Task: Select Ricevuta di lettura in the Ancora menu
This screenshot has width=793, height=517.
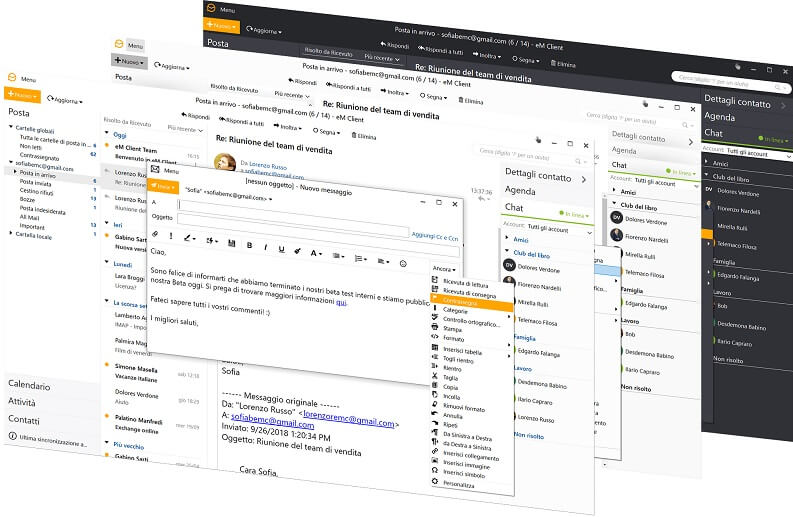Action: pos(465,284)
